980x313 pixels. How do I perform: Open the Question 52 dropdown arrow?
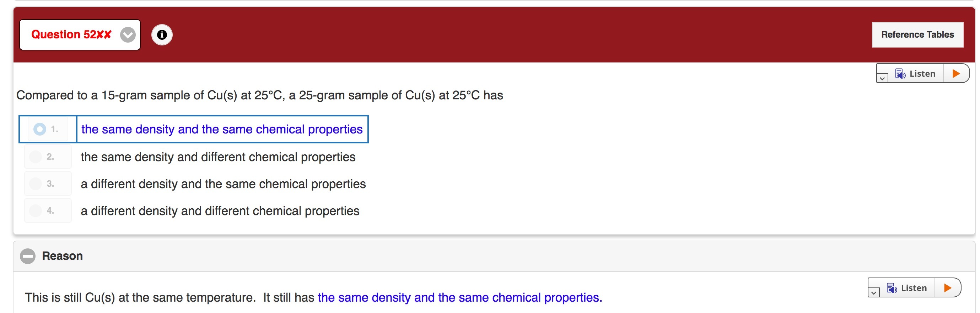pyautogui.click(x=128, y=35)
